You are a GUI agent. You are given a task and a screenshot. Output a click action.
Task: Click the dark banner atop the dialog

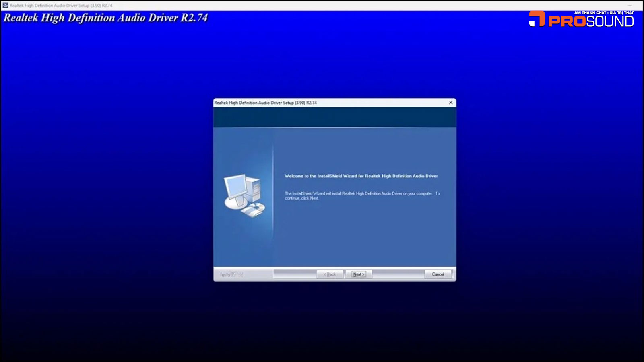[334, 117]
